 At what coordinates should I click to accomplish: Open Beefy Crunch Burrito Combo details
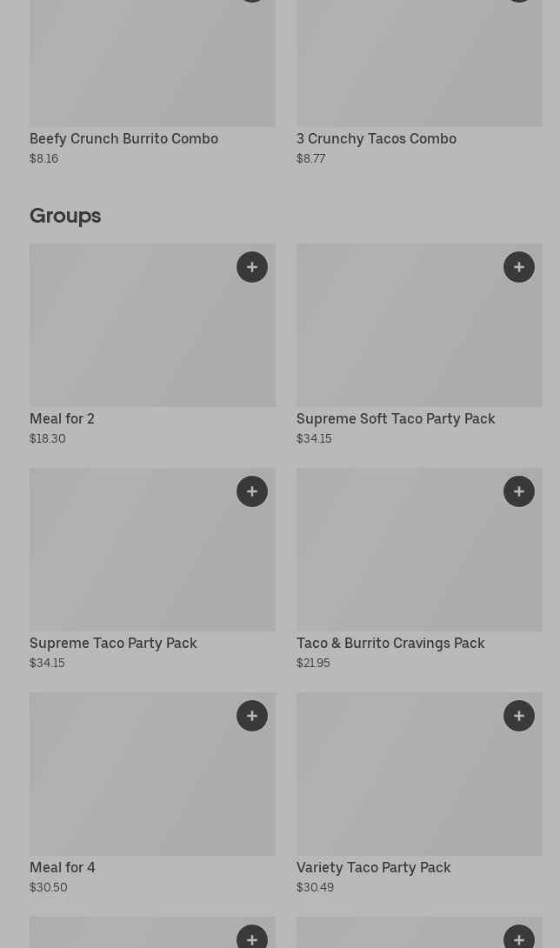click(123, 138)
